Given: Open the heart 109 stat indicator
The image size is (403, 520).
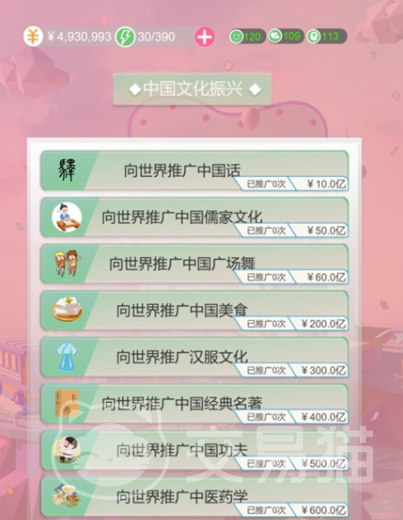Looking at the screenshot, I should coord(286,36).
